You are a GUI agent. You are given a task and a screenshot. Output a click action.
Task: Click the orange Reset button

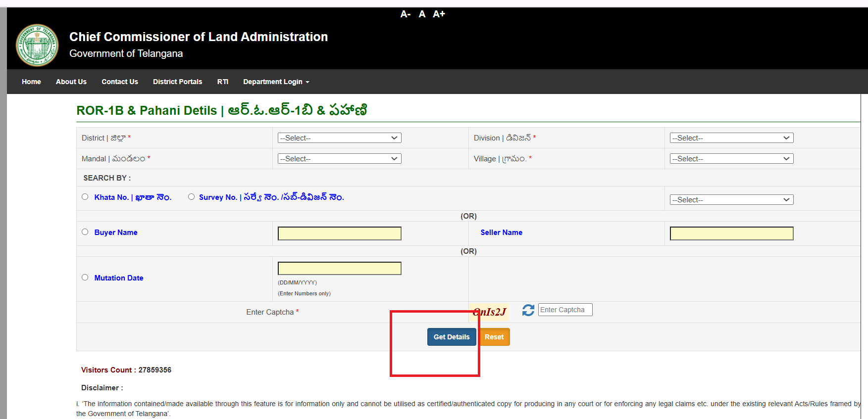pyautogui.click(x=495, y=337)
